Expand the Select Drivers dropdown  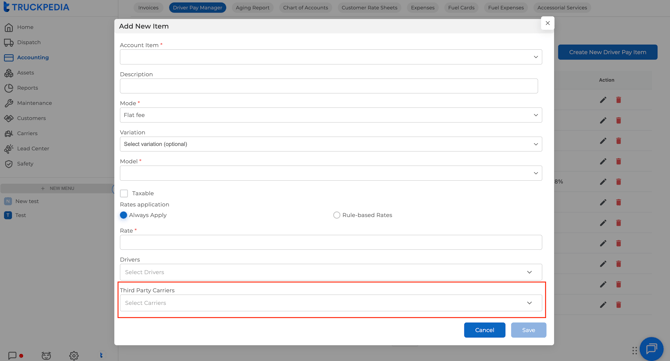coord(331,272)
